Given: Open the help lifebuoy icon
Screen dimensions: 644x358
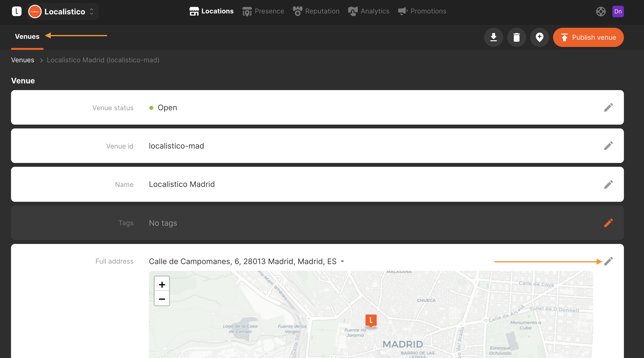Looking at the screenshot, I should [x=601, y=12].
